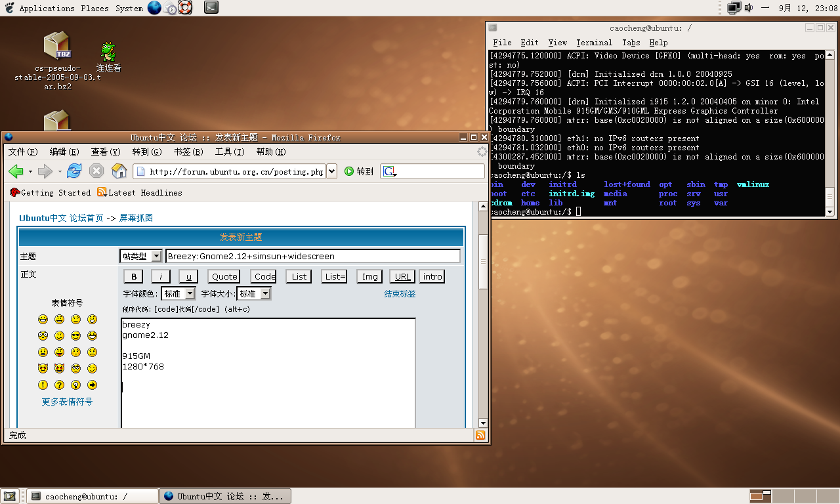Viewport: 840px width, 504px height.
Task: Open the lifebuoy Help launcher in the top panel
Action: 185,8
